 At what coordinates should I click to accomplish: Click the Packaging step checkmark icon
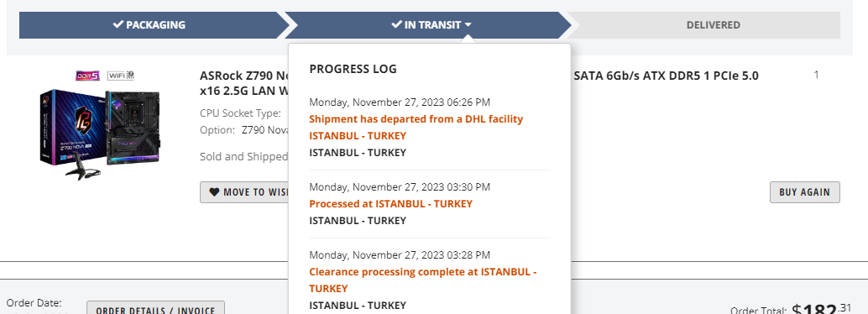click(118, 24)
